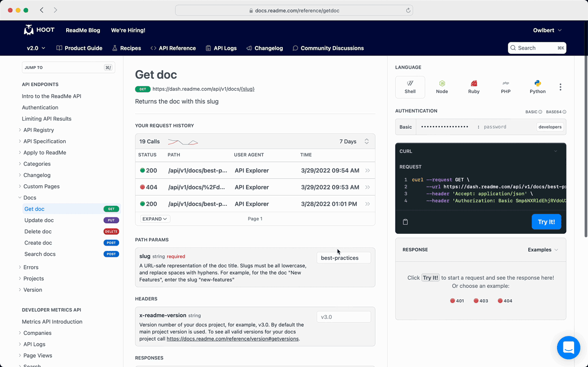This screenshot has height=367, width=588.
Task: Open Product Guide tab
Action: (79, 48)
